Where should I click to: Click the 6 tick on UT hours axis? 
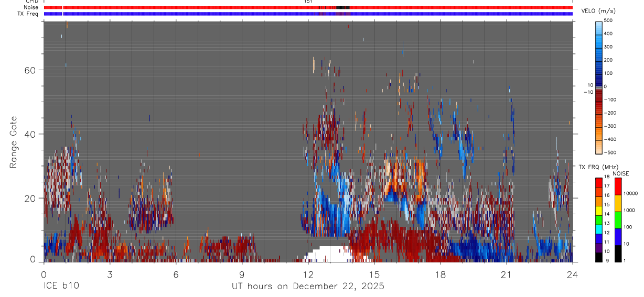tap(176, 274)
